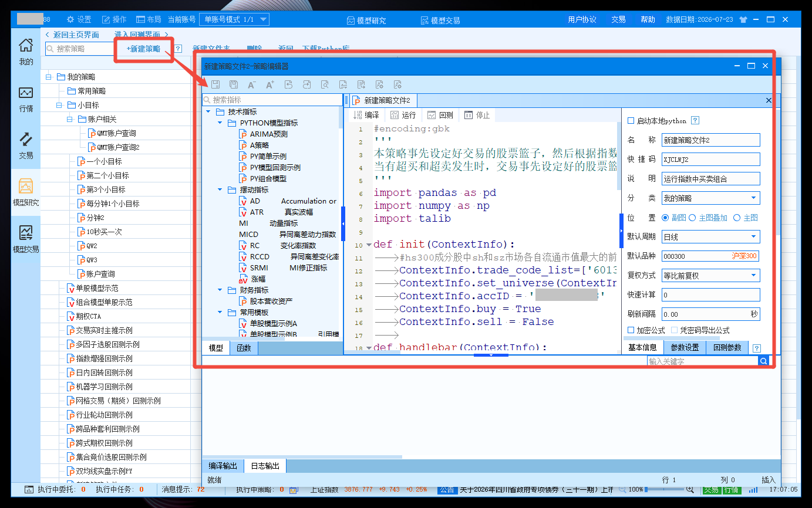Fold the def init code block

coord(368,244)
